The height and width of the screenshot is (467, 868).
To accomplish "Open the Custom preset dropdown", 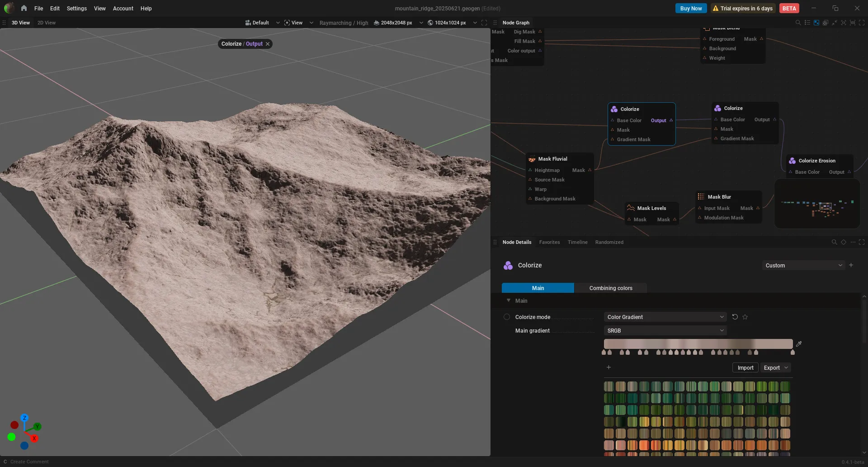I will (x=803, y=265).
